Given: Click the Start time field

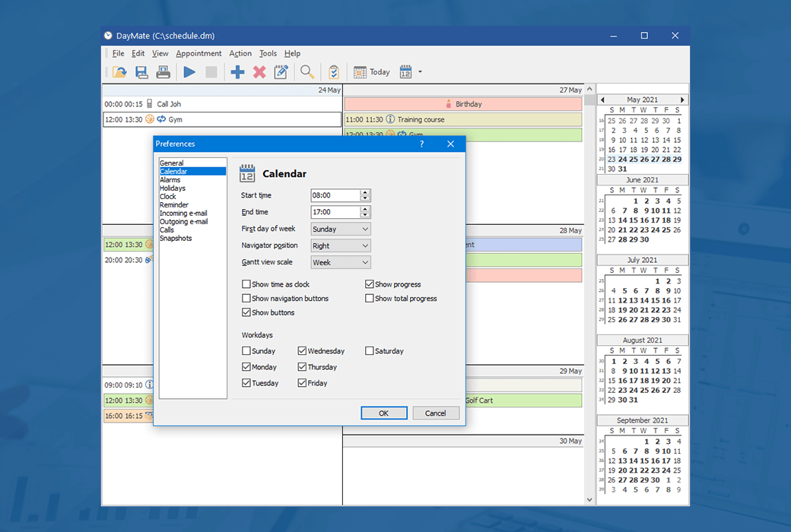Looking at the screenshot, I should click(x=335, y=195).
